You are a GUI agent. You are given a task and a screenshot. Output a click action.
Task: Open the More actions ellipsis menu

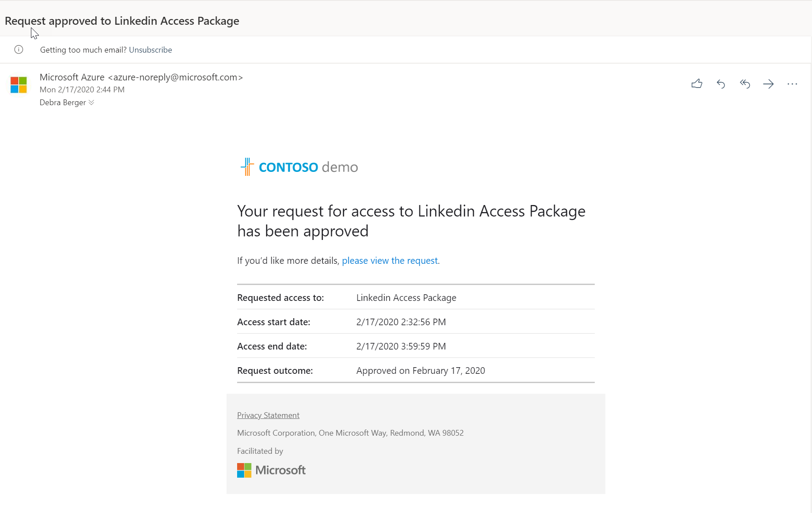(792, 84)
